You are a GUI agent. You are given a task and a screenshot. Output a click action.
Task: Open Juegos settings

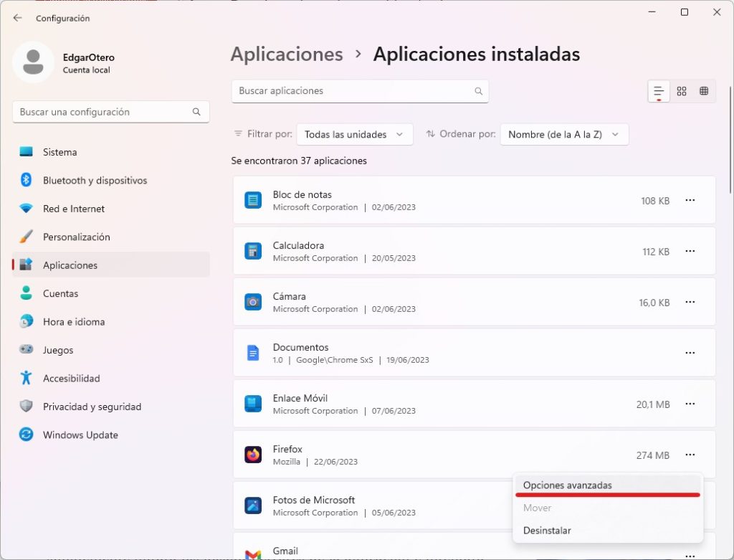(111, 350)
